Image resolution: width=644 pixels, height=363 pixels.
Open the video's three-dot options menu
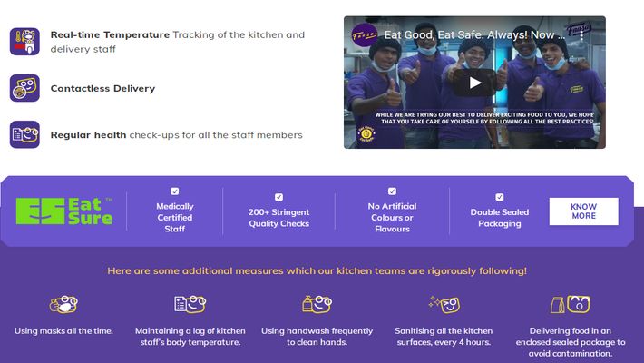coord(581,35)
